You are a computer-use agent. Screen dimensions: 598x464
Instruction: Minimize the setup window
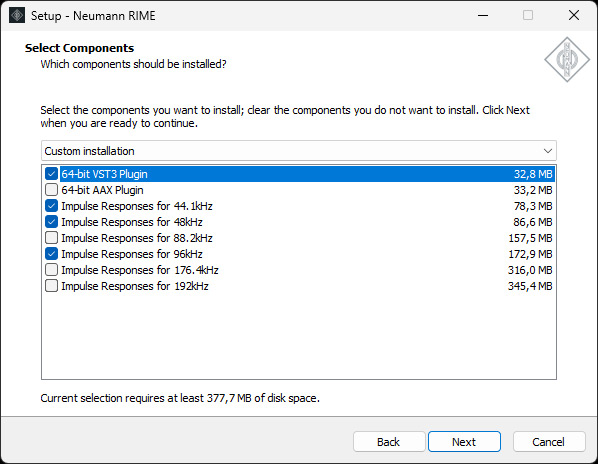(483, 15)
